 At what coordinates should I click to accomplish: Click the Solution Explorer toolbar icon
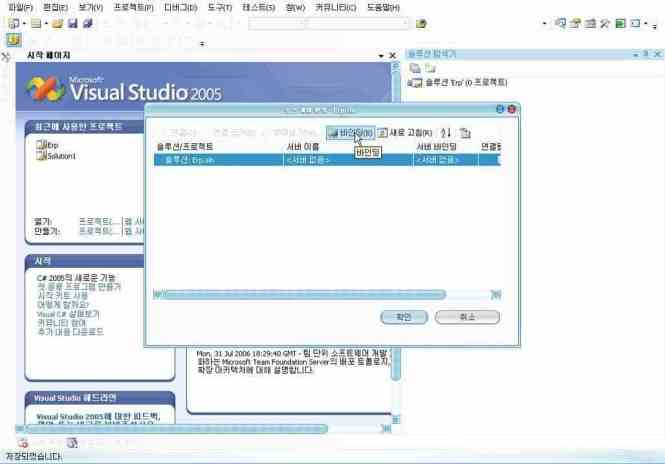tap(560, 23)
